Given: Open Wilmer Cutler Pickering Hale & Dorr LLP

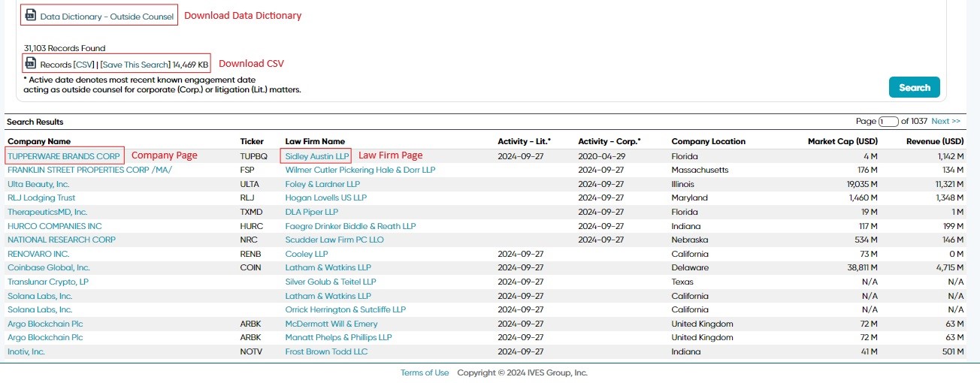Looking at the screenshot, I should [x=360, y=170].
